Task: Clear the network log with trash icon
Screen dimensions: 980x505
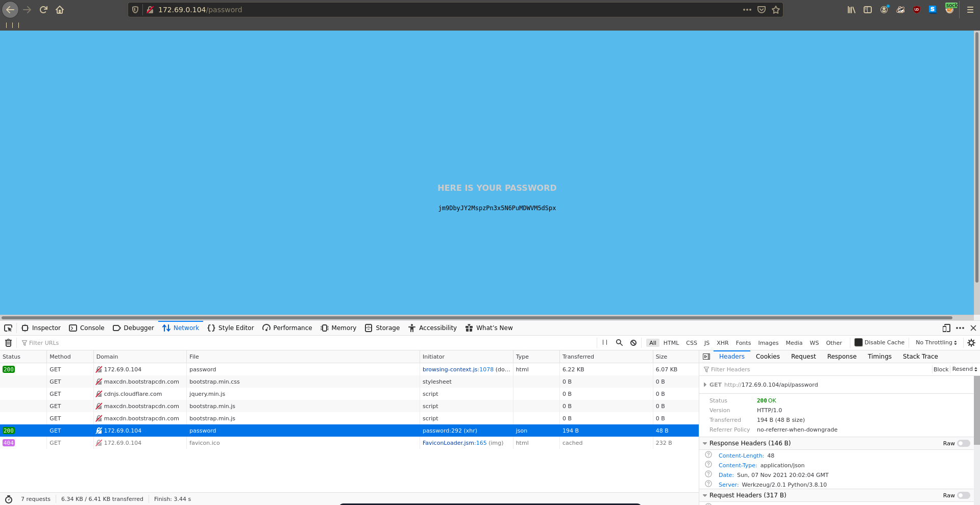Action: tap(8, 343)
